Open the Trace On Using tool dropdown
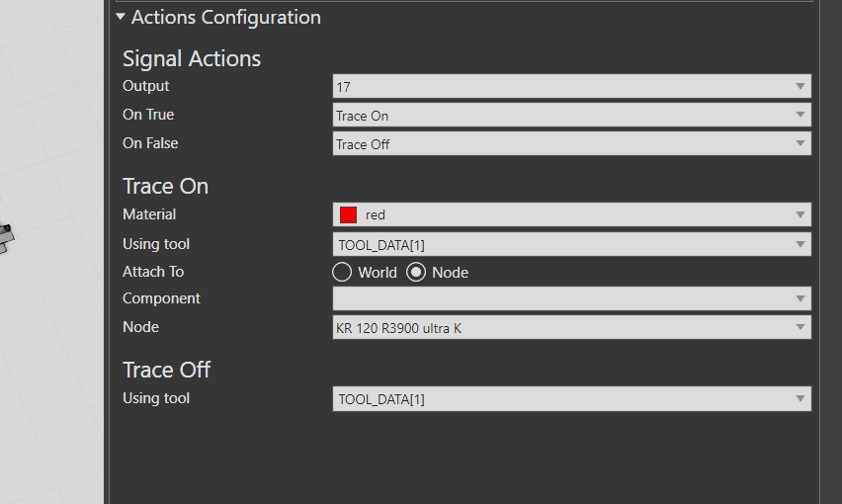This screenshot has height=504, width=842. pyautogui.click(x=563, y=244)
